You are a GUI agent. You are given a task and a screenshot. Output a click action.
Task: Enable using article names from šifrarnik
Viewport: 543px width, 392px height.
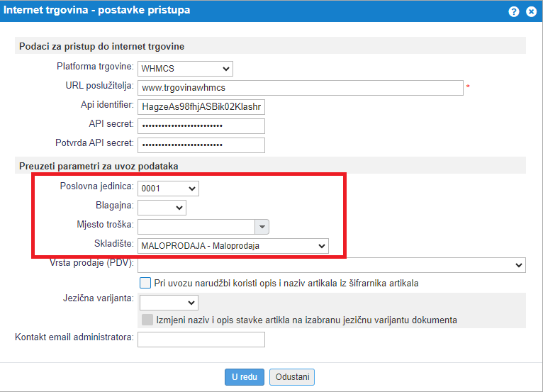[x=145, y=283]
